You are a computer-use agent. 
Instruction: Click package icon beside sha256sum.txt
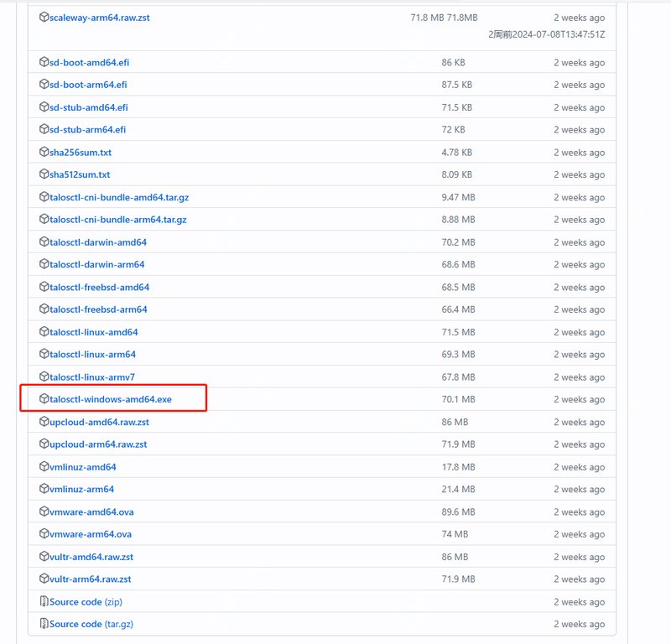(44, 153)
